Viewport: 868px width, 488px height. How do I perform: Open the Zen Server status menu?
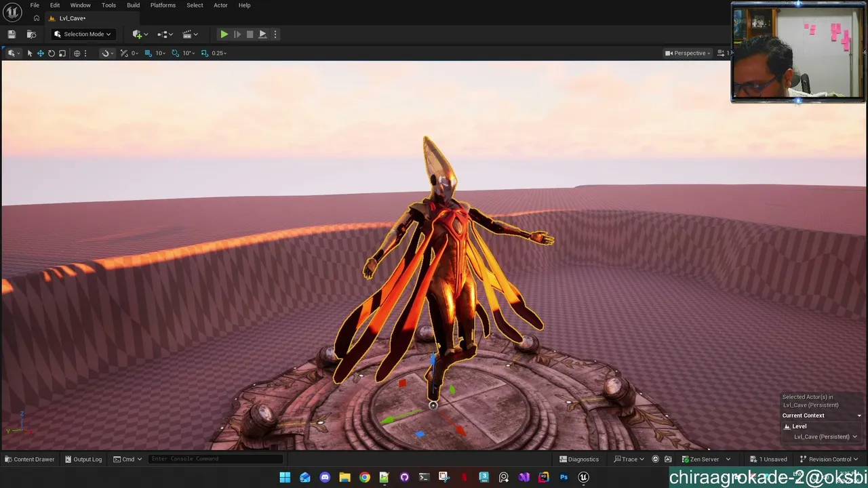[706, 459]
